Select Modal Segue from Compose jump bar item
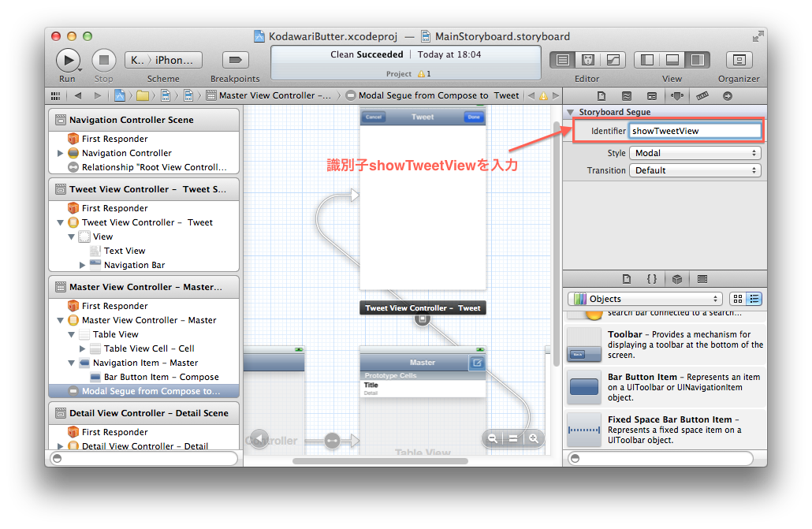The width and height of the screenshot is (812, 529). [x=433, y=95]
